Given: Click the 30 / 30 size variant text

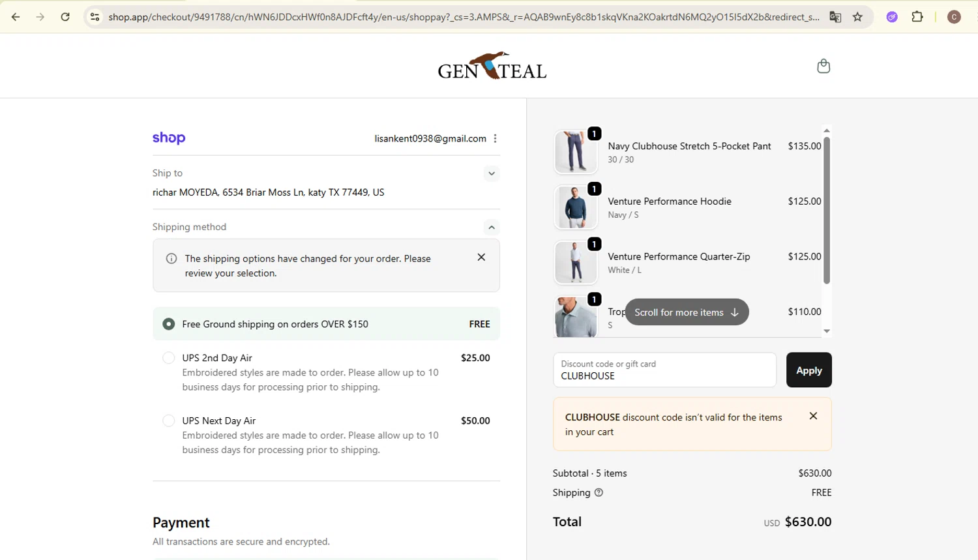Looking at the screenshot, I should pos(621,160).
